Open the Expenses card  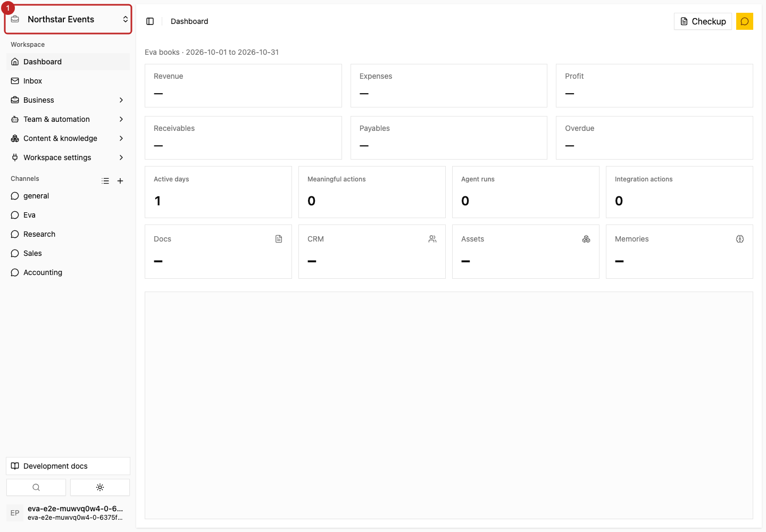click(449, 86)
